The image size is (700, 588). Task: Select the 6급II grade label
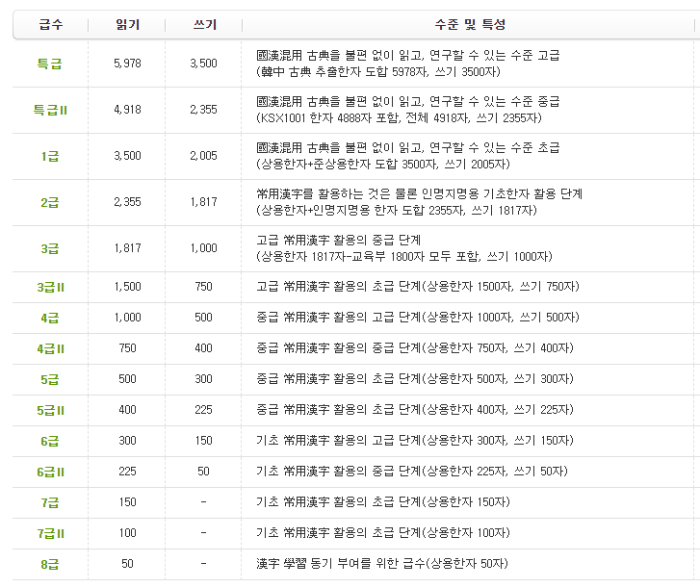pos(50,472)
